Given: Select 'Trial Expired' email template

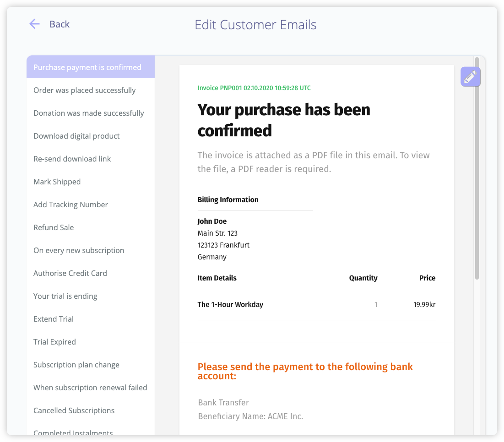Looking at the screenshot, I should click(54, 342).
